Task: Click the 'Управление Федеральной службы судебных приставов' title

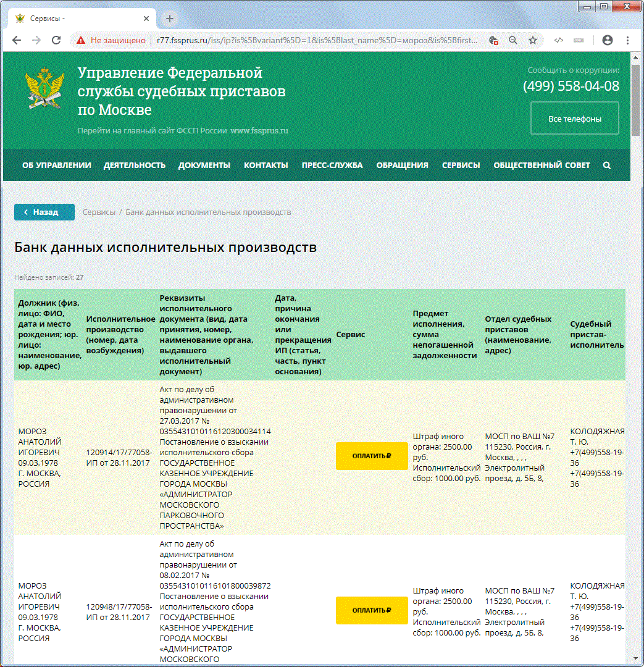Action: [182, 91]
